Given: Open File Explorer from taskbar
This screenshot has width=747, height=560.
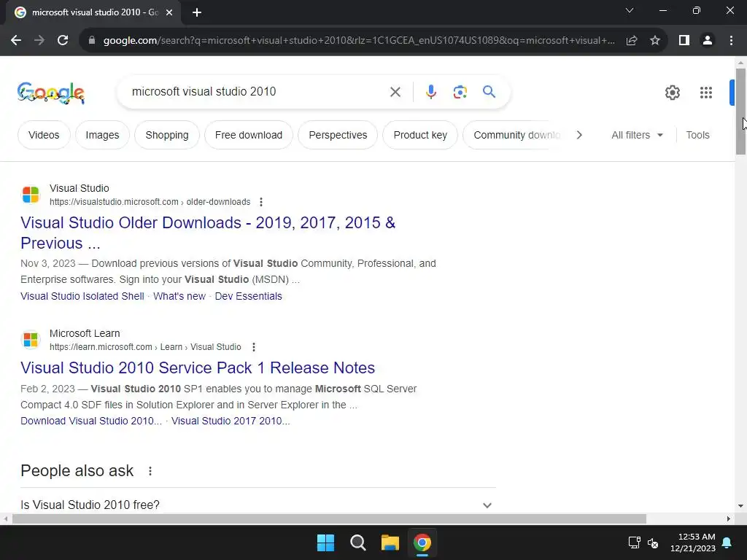Looking at the screenshot, I should tap(390, 542).
